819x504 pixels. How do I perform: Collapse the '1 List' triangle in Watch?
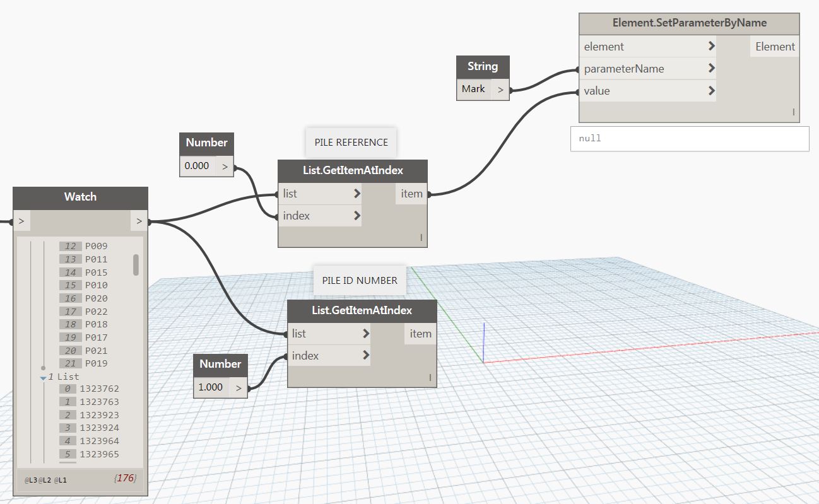pyautogui.click(x=43, y=377)
